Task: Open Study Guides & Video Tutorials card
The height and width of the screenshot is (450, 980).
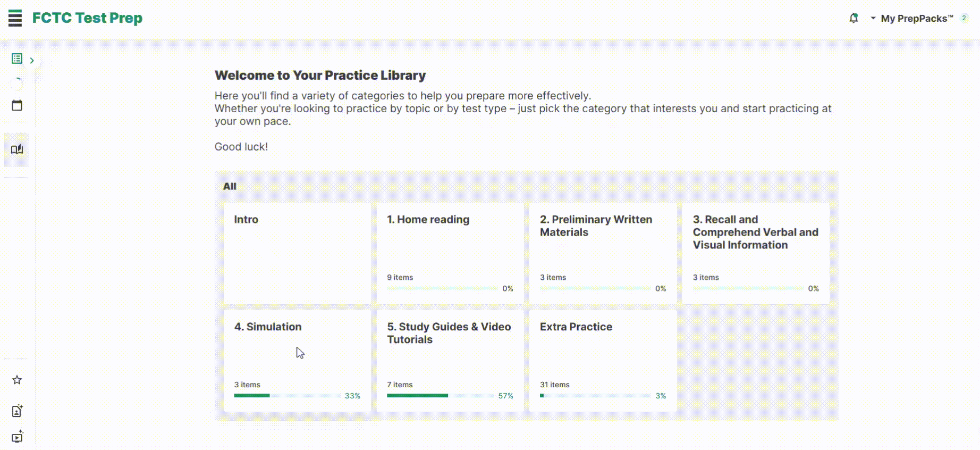Action: pos(450,360)
